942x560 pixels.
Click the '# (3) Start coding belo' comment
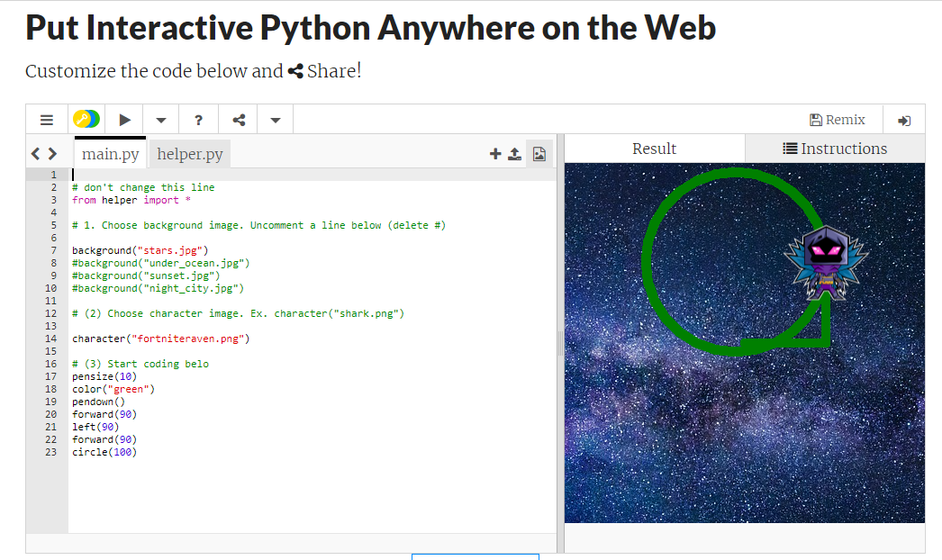[140, 364]
